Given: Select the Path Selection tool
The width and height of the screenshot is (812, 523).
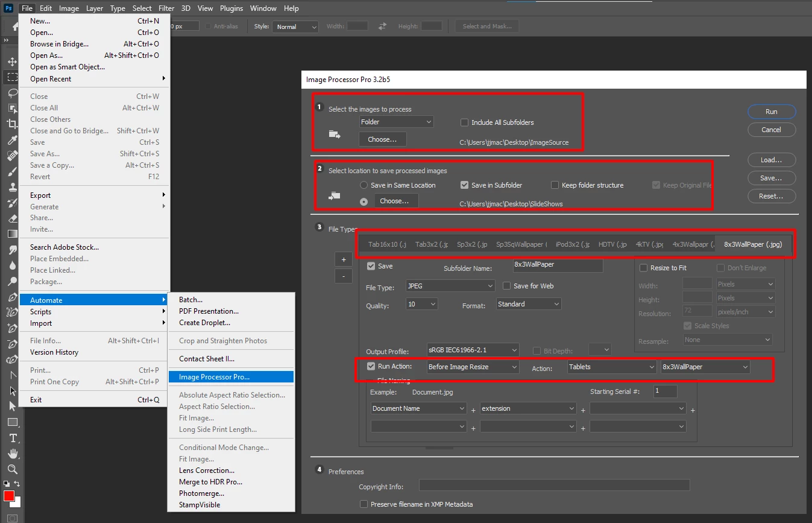Looking at the screenshot, I should coord(12,391).
